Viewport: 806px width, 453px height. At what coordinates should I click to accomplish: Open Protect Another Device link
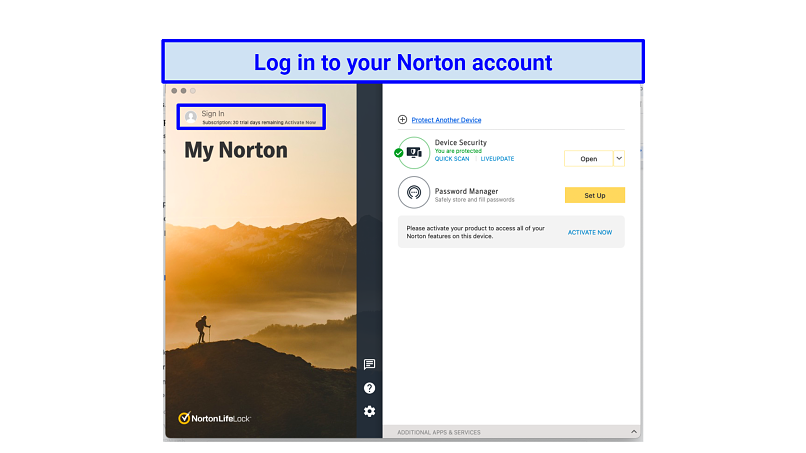pyautogui.click(x=446, y=120)
